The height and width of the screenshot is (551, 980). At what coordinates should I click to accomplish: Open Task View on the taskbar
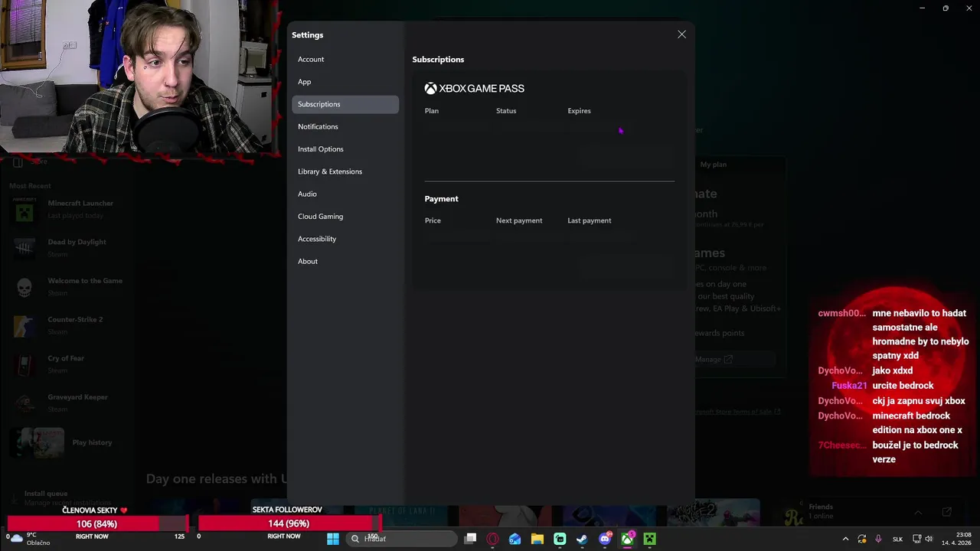[470, 539]
